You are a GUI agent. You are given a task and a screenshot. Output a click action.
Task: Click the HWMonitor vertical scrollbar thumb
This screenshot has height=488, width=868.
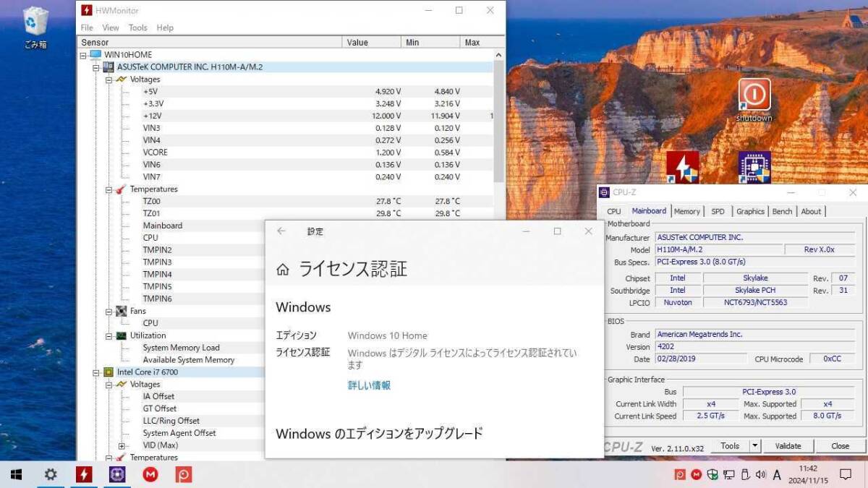(x=499, y=121)
